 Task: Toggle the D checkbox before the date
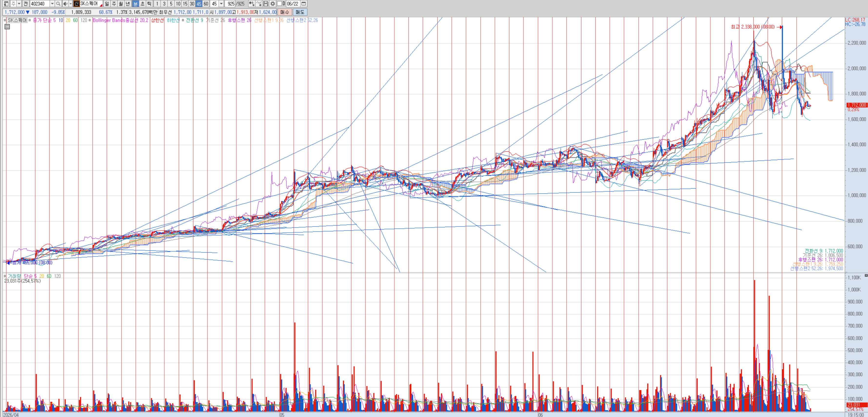click(279, 4)
